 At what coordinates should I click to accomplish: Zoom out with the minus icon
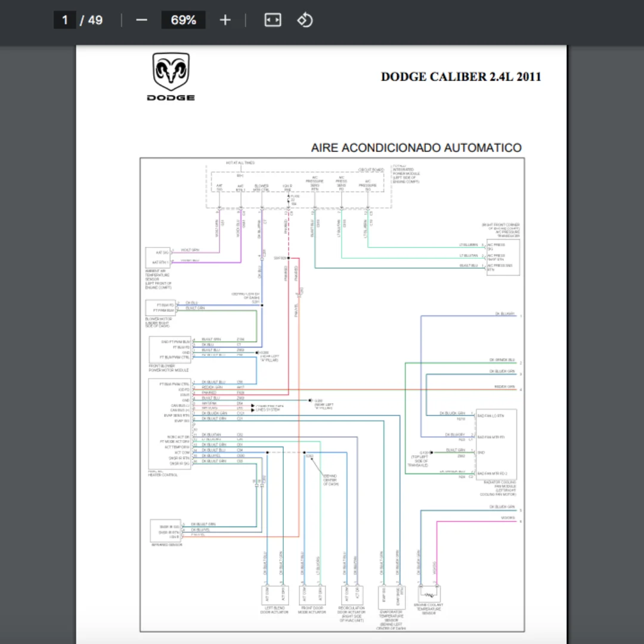pos(141,20)
